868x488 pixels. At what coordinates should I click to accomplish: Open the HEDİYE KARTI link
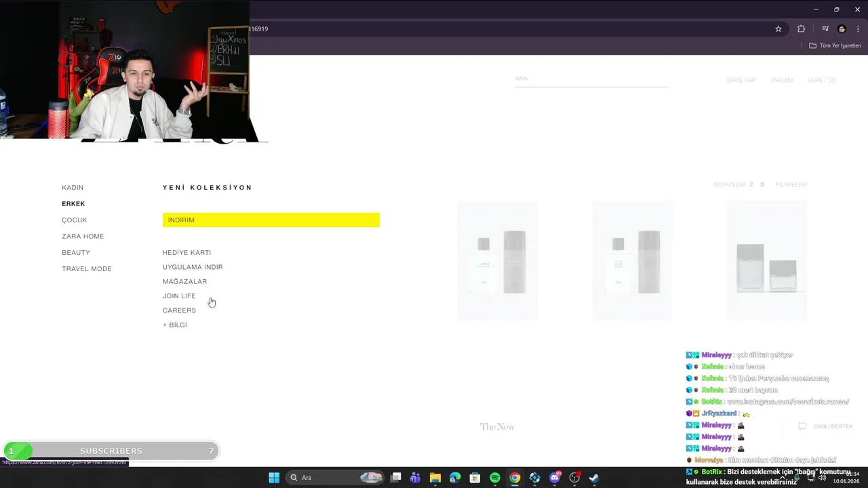(186, 253)
